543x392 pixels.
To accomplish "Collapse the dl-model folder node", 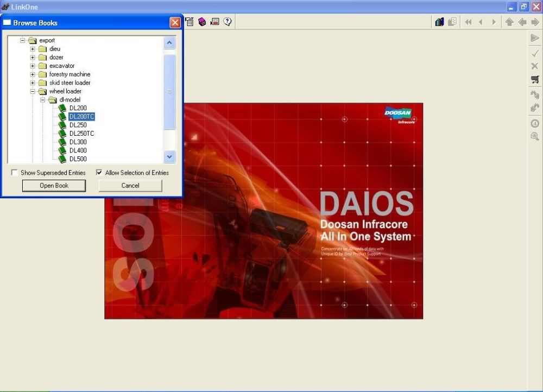I will (x=42, y=100).
